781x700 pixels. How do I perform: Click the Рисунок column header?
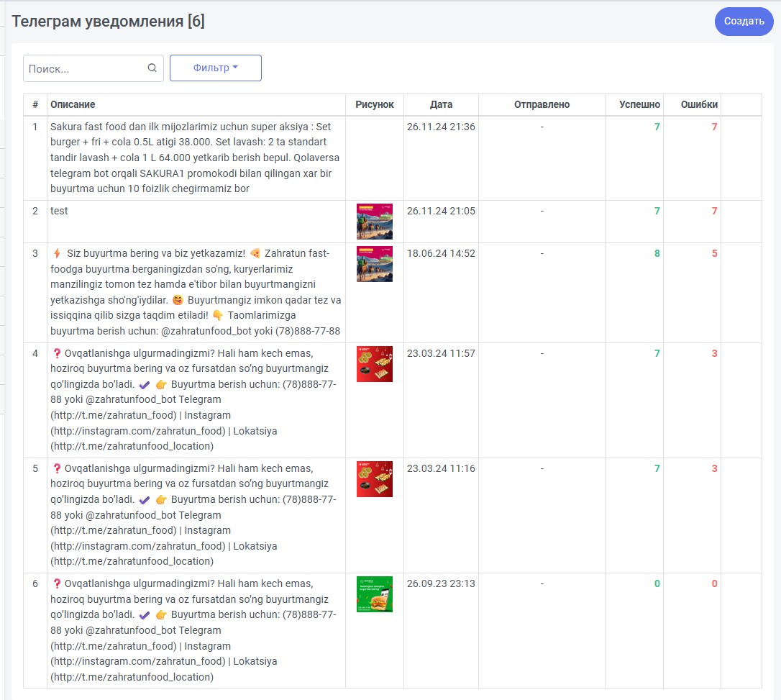(x=375, y=104)
